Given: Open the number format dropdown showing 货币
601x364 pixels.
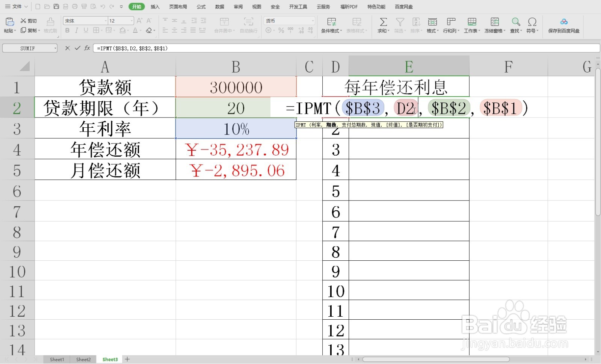Looking at the screenshot, I should [312, 21].
